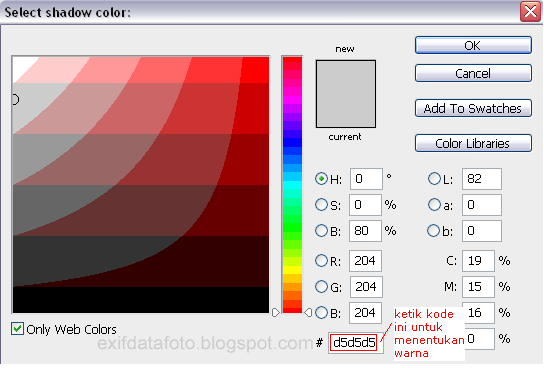Click the yellow band in the hue strip
Image resolution: width=544 pixels, height=368 pixels.
point(292,270)
